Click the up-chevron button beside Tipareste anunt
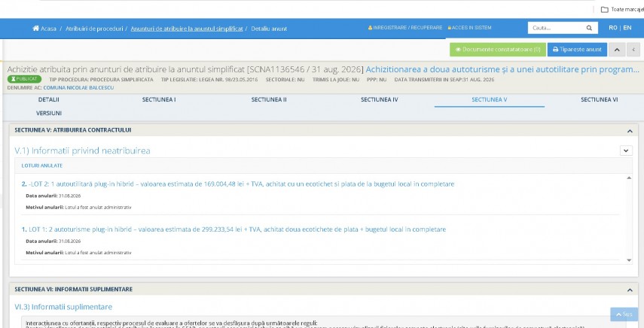This screenshot has width=644, height=328. click(x=616, y=50)
